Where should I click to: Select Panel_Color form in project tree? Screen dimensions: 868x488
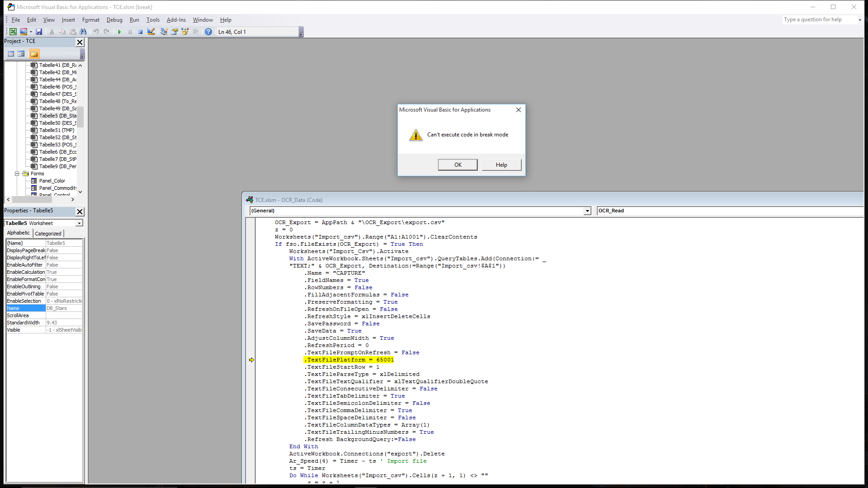click(x=52, y=181)
